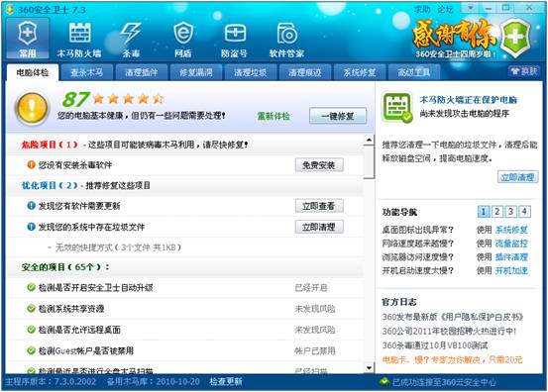548x392 pixels.
Task: Open the 用户隐私保护白皮书 news entry
Action: point(453,317)
